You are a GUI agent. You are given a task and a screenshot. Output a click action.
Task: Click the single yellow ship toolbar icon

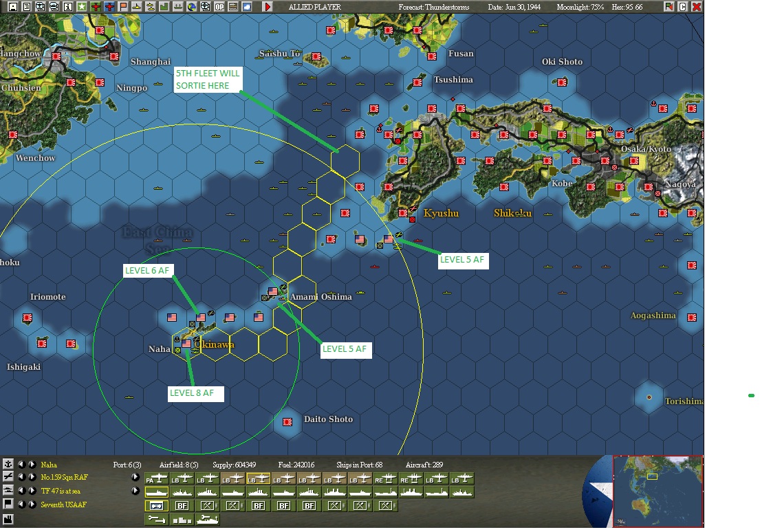[137, 7]
